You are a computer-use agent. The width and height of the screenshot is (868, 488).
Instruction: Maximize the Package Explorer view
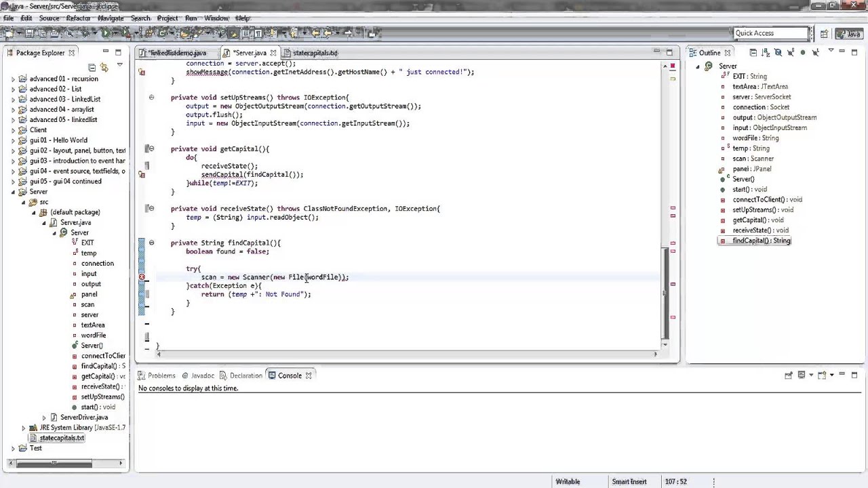[x=118, y=52]
